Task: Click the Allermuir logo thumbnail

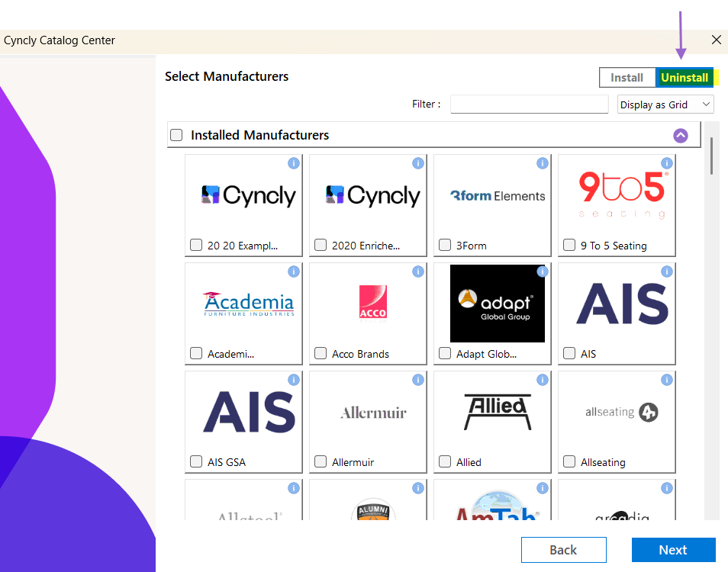Action: (x=373, y=413)
